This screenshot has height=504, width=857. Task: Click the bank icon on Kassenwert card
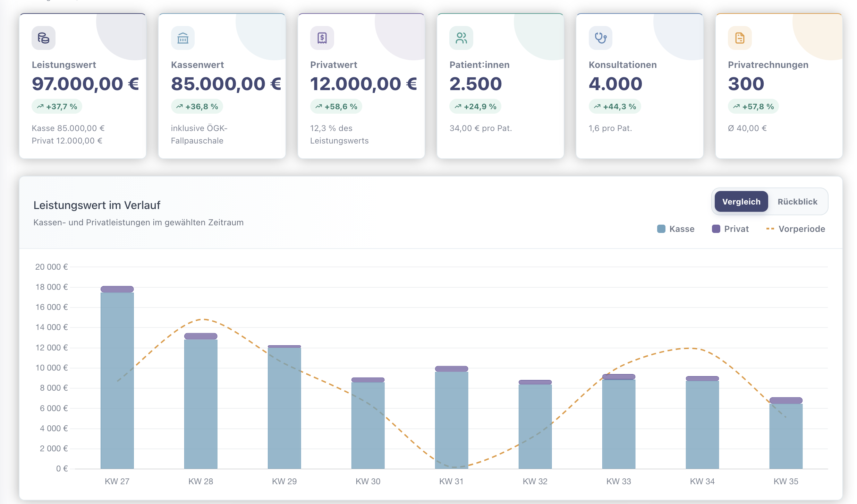(x=183, y=38)
